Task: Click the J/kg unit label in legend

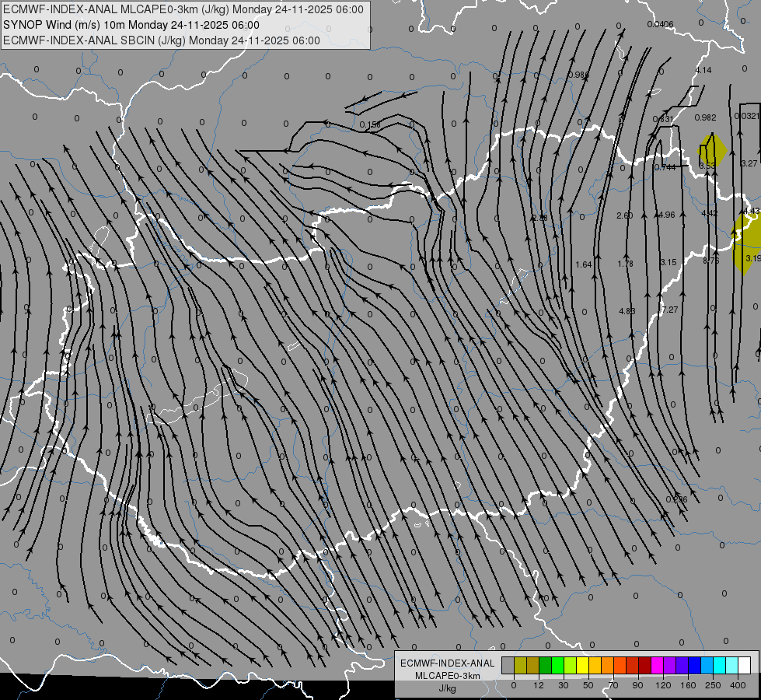Action: [448, 688]
